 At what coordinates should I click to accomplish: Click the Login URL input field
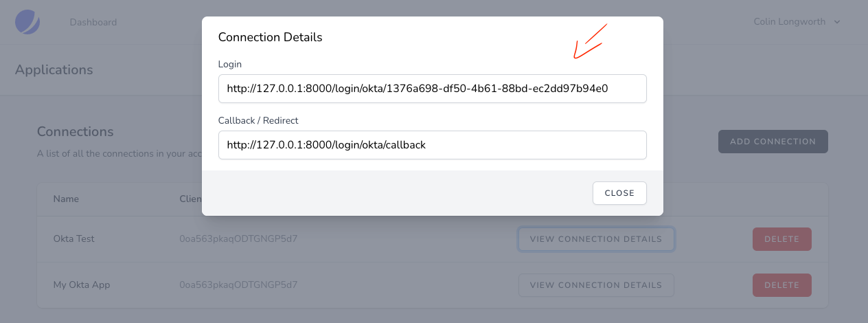432,89
